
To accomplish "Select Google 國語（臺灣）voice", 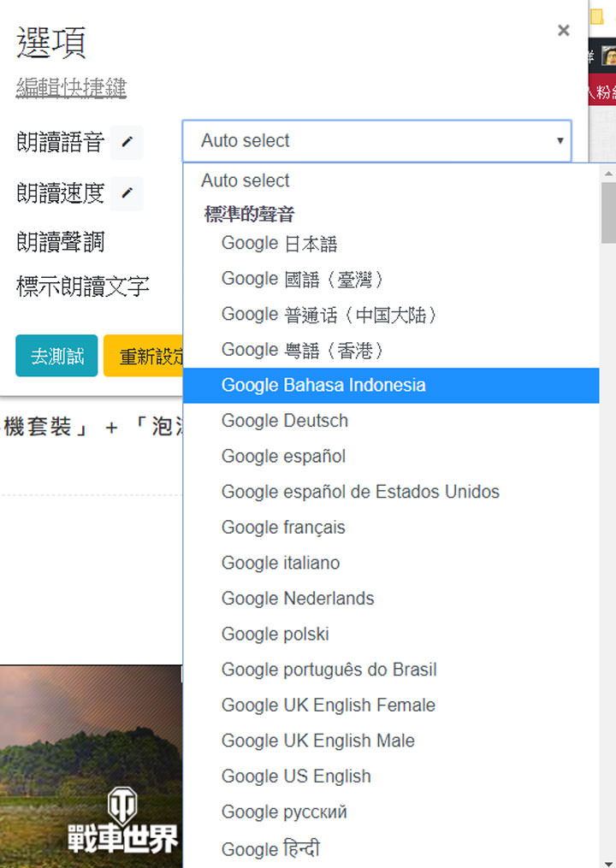I will [391, 279].
